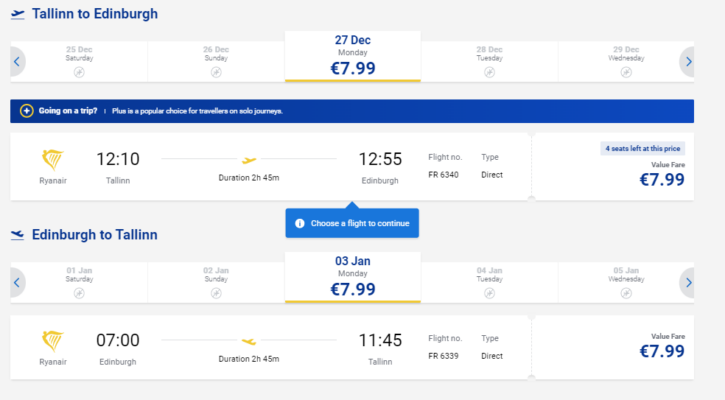725x400 pixels.
Task: Select the 28 Dec Tuesday date tab
Action: pos(489,62)
